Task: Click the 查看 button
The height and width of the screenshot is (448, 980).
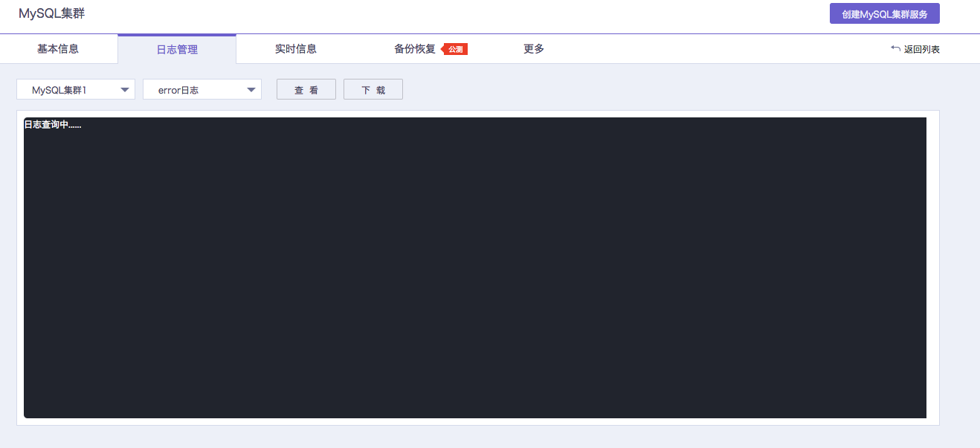Action: coord(306,89)
